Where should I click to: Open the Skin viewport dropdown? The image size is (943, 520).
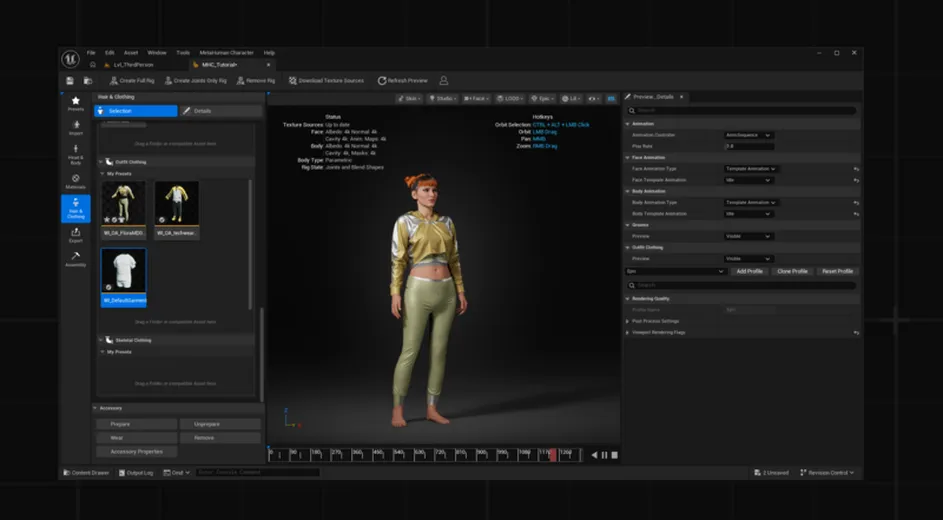tap(409, 99)
